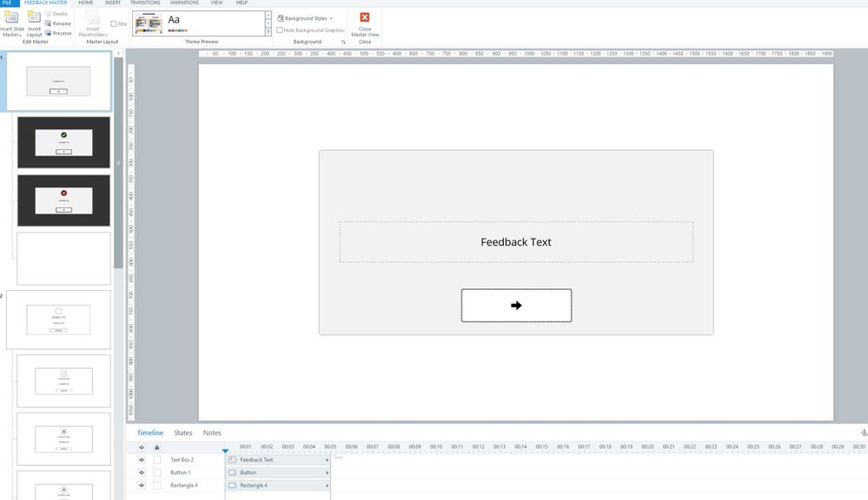Expand the Theme Preview gallery's More arrow

(268, 32)
